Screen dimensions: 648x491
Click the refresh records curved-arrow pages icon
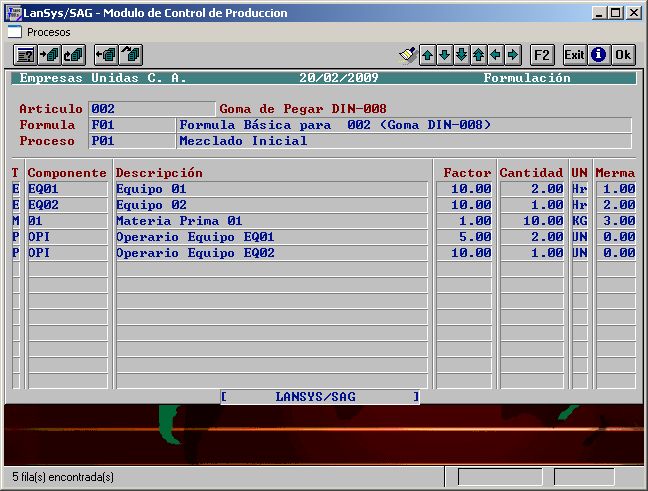(x=74, y=55)
